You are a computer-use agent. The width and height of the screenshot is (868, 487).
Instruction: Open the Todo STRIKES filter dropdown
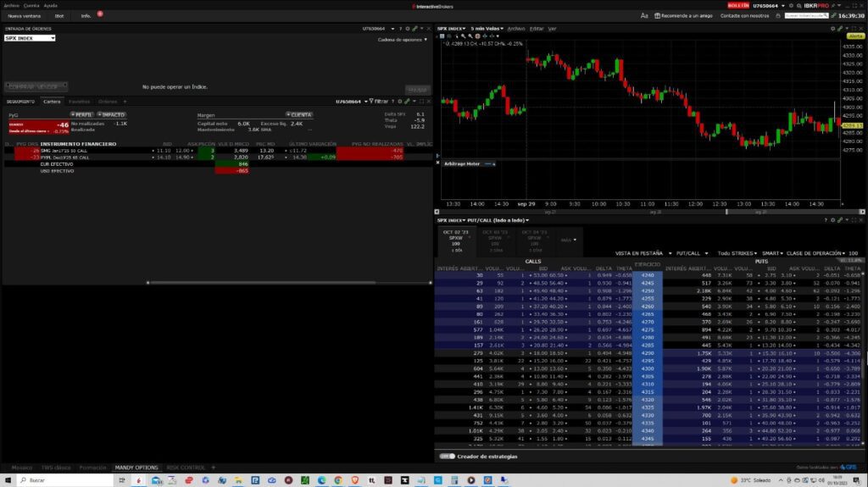tap(737, 253)
